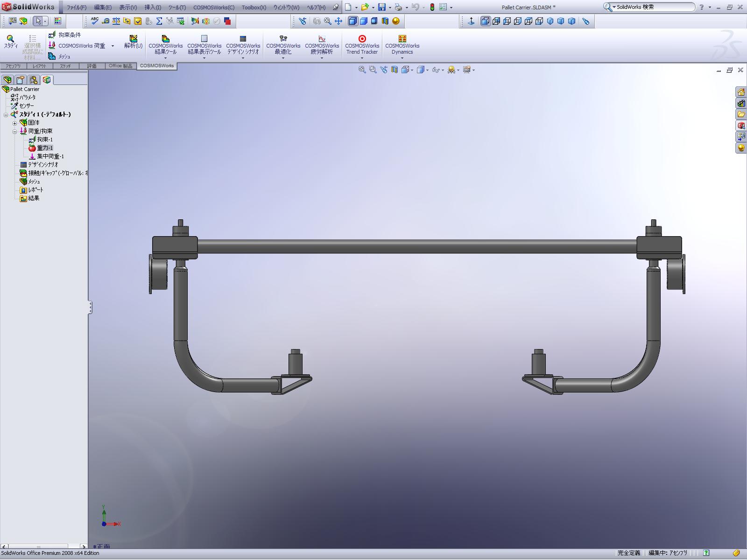
Task: Open the 結果 folder in tree
Action: click(x=29, y=198)
